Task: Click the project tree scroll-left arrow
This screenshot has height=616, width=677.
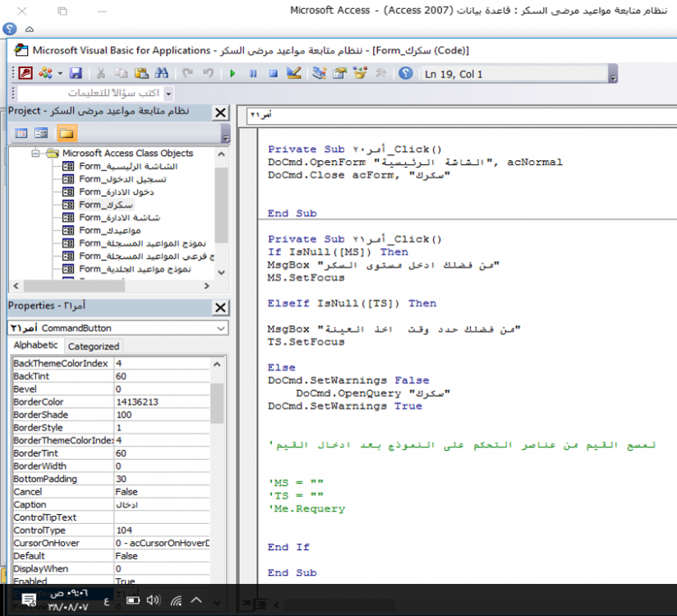Action: click(x=16, y=286)
